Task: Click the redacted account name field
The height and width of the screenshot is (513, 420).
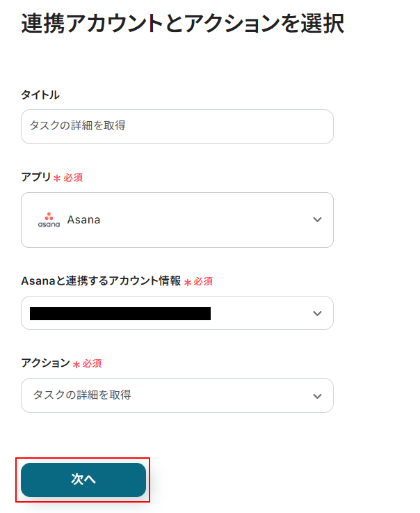Action: [x=120, y=313]
